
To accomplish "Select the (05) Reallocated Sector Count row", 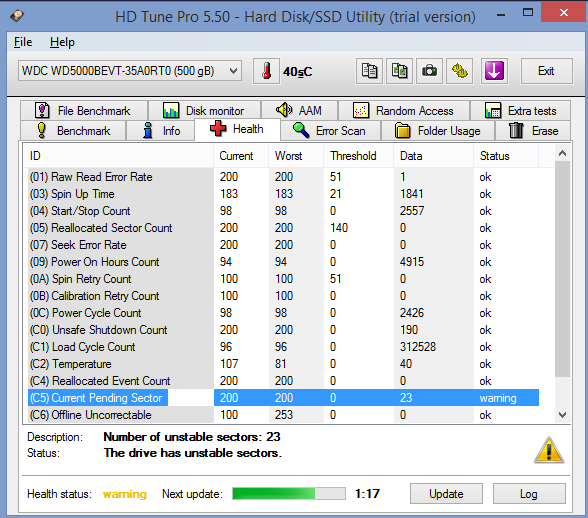I will 284,228.
